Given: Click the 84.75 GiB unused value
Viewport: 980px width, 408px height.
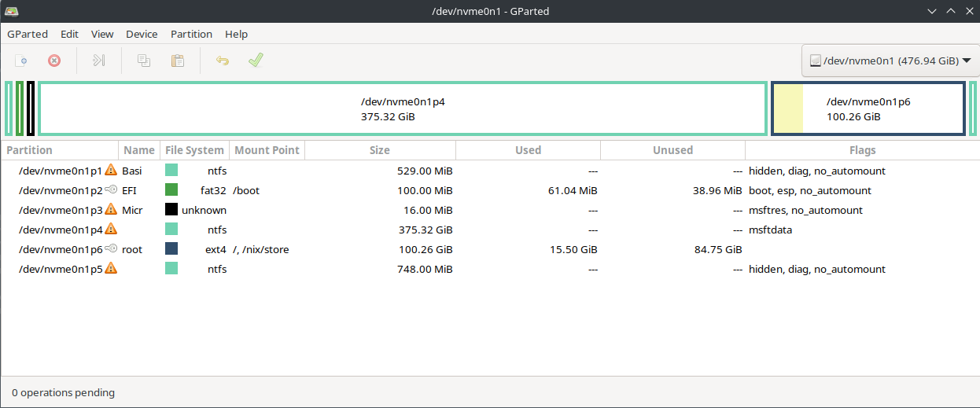Looking at the screenshot, I should [x=717, y=249].
